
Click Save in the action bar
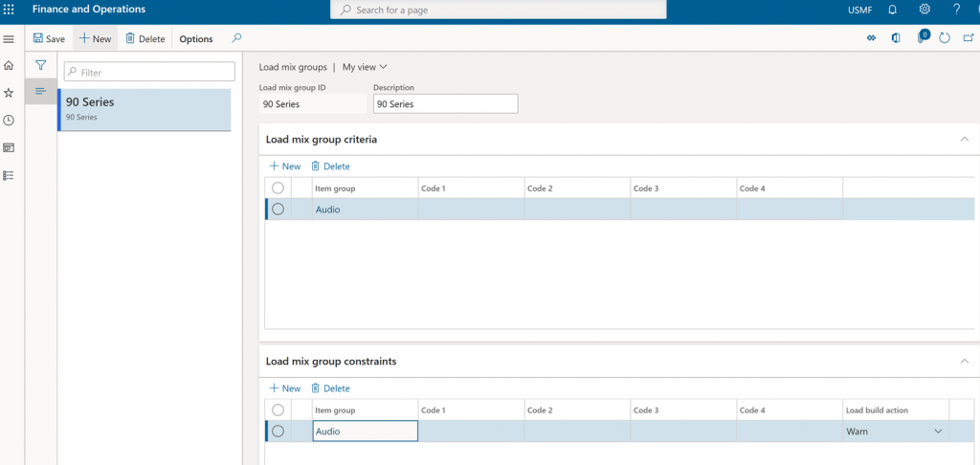point(49,38)
